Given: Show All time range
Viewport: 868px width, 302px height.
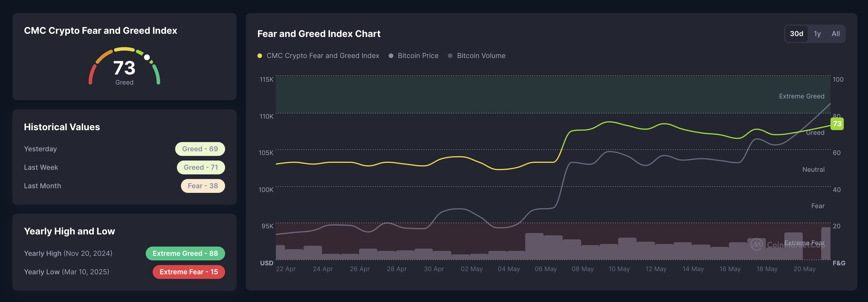Looking at the screenshot, I should tap(835, 34).
